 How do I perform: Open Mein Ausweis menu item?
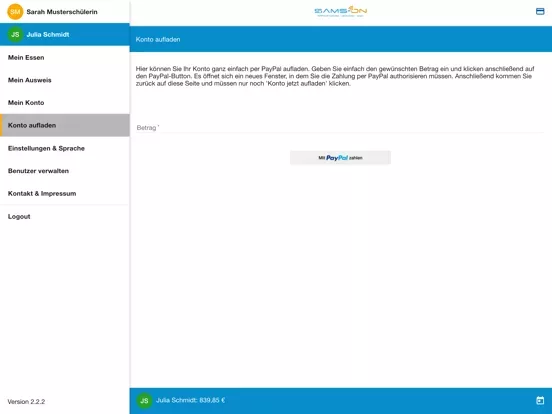pos(65,80)
